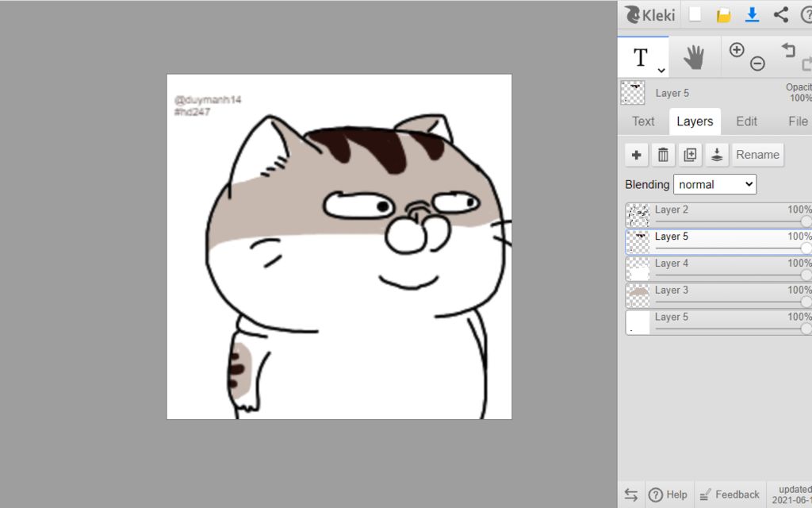Duplicate the current layer

click(691, 155)
